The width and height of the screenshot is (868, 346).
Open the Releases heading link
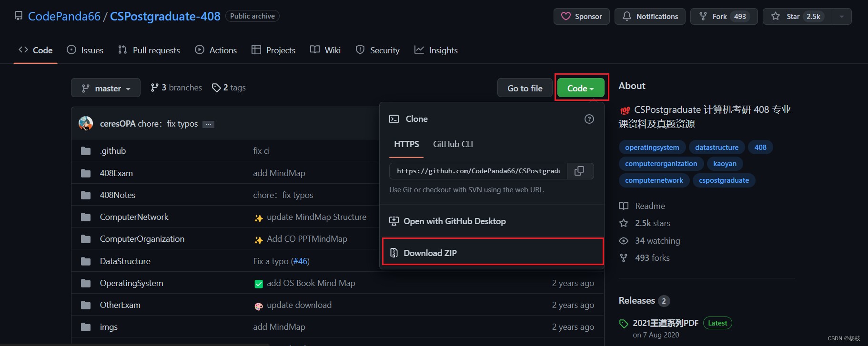click(x=644, y=301)
